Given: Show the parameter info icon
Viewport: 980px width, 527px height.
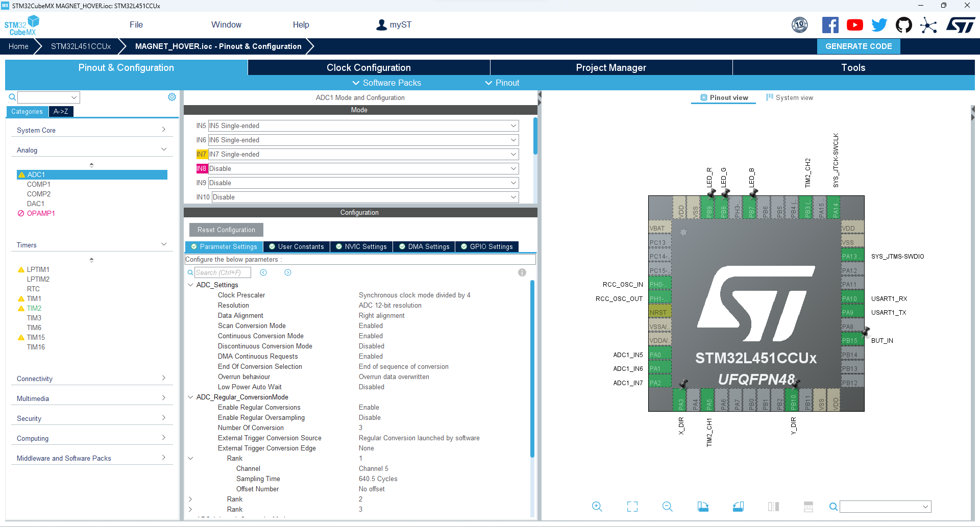Looking at the screenshot, I should tap(522, 272).
